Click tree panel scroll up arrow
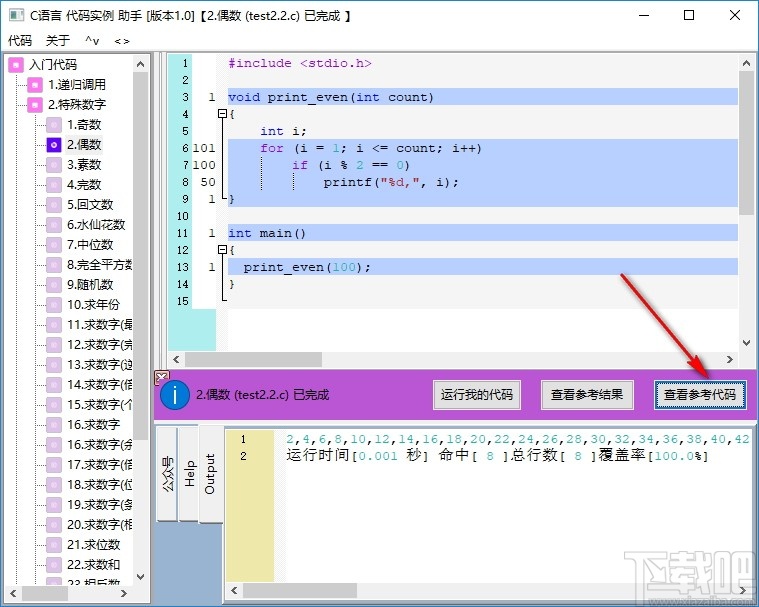Screen dimensions: 759x607 point(140,64)
